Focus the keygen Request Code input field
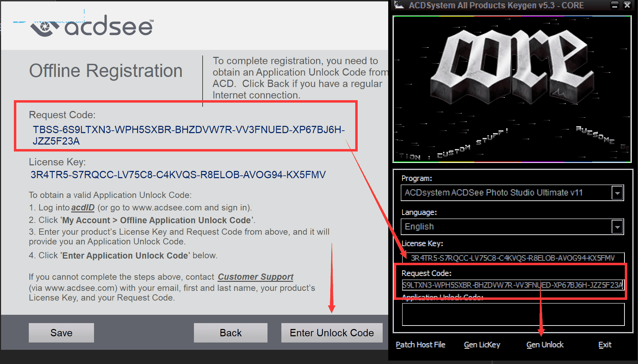638x364 pixels. (513, 285)
